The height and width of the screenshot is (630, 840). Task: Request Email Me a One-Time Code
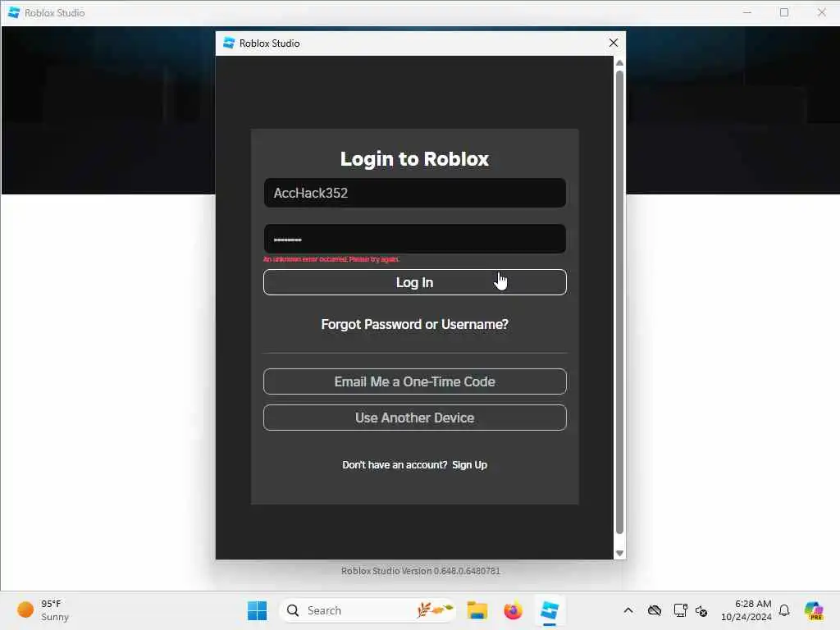point(414,381)
